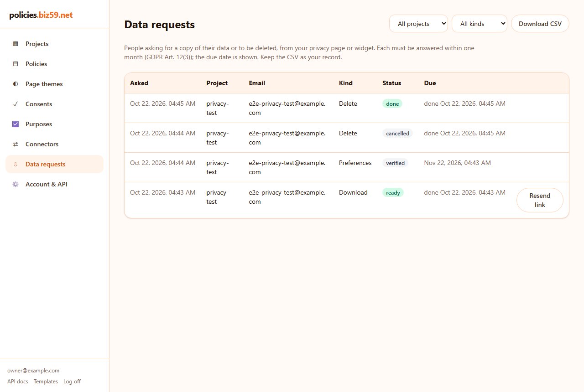Click 'privacy-test' project in the verified row
Image resolution: width=584 pixels, height=392 pixels.
point(218,167)
